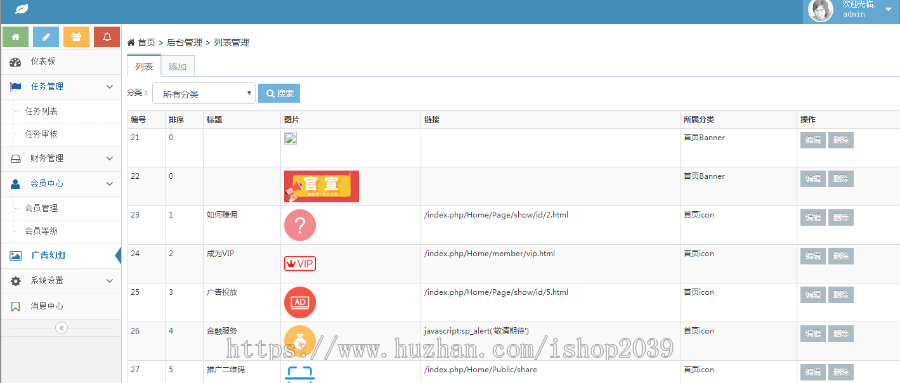Image resolution: width=900 pixels, height=383 pixels.
Task: Click link /index.php/Home/member/vip.html
Action: point(490,253)
